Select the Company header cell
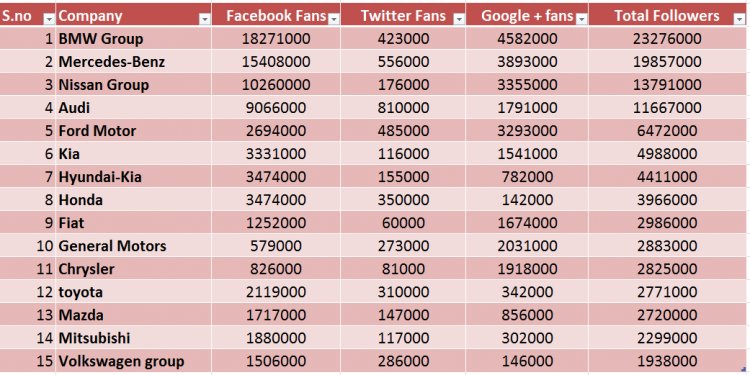The image size is (750, 375). coord(133,16)
